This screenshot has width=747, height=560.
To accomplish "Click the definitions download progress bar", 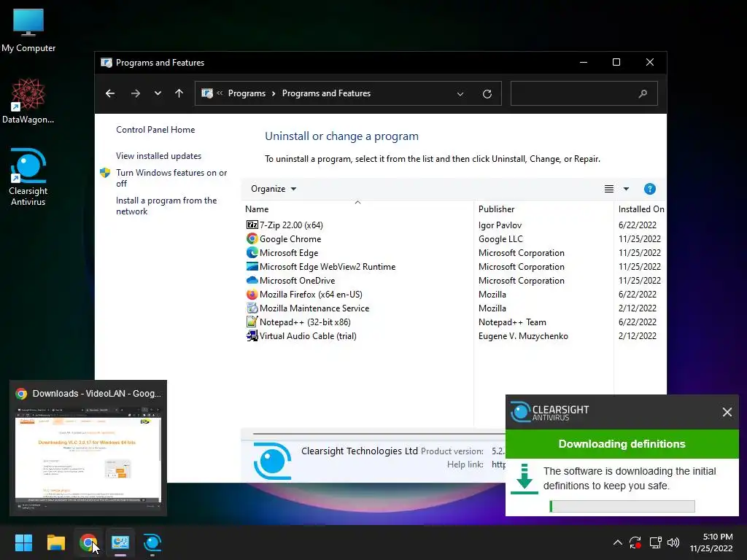I will click(x=622, y=506).
